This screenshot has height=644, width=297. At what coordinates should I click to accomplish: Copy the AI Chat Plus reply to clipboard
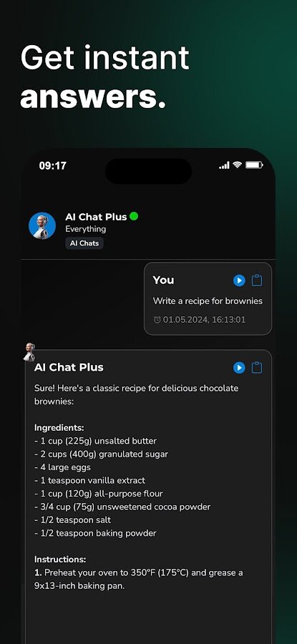point(257,368)
